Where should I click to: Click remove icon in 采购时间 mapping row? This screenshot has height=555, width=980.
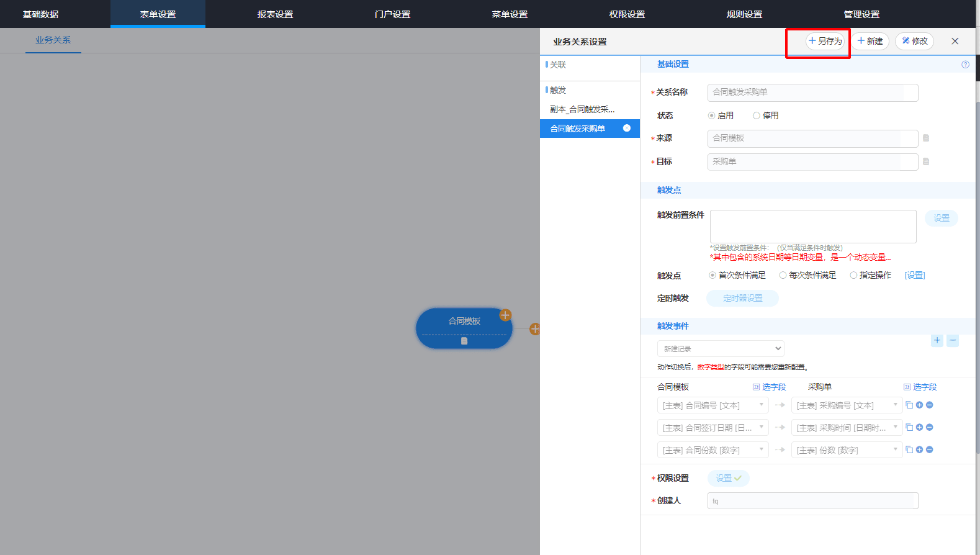point(929,427)
